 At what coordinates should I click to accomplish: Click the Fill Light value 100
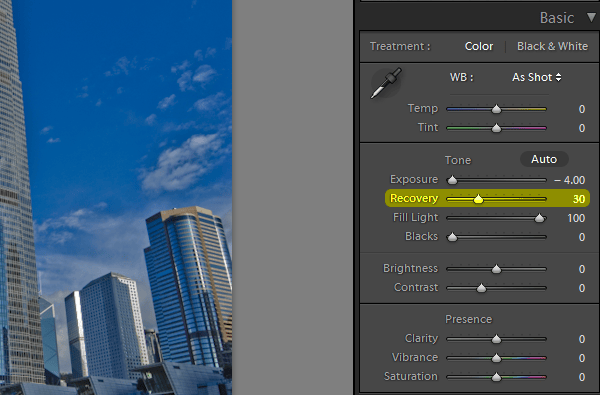click(x=576, y=218)
